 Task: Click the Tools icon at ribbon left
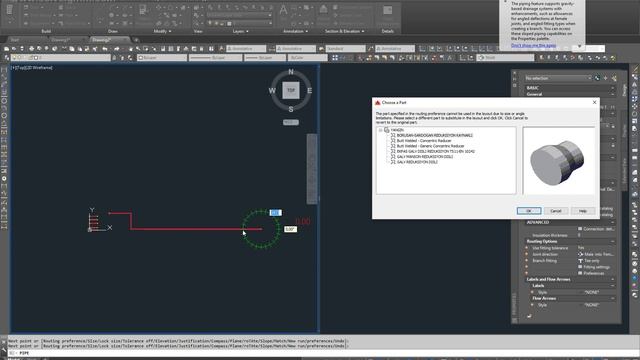coord(9,10)
